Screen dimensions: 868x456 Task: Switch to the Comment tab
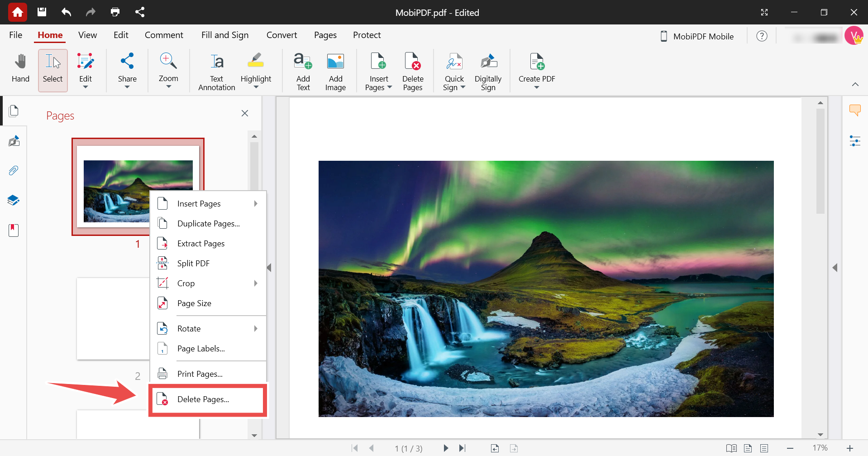164,35
